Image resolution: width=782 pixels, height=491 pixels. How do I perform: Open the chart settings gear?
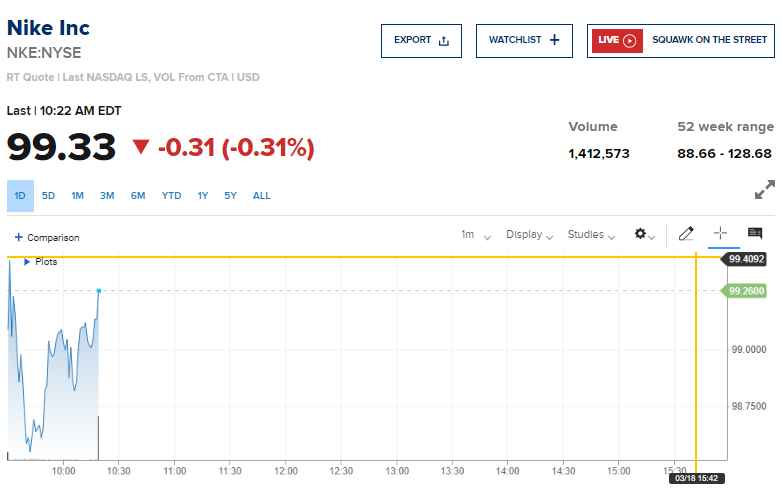click(x=644, y=234)
